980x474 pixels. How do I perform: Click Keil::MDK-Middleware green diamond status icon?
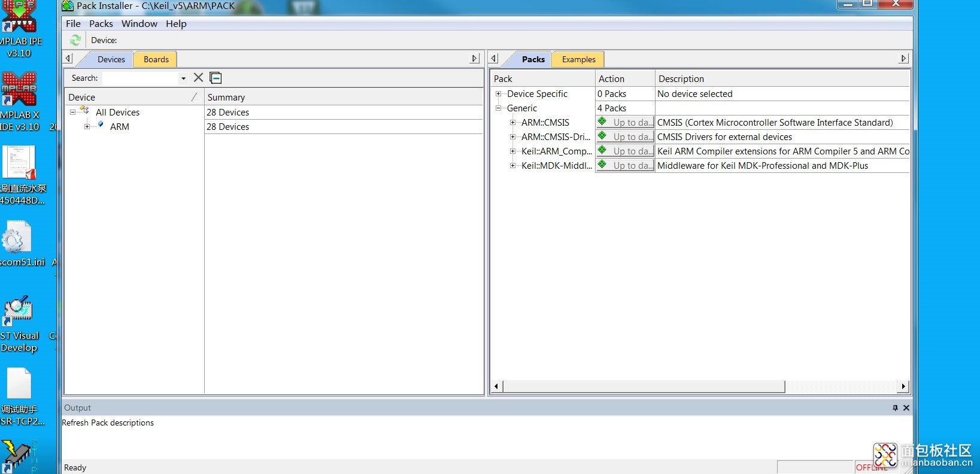coord(602,165)
